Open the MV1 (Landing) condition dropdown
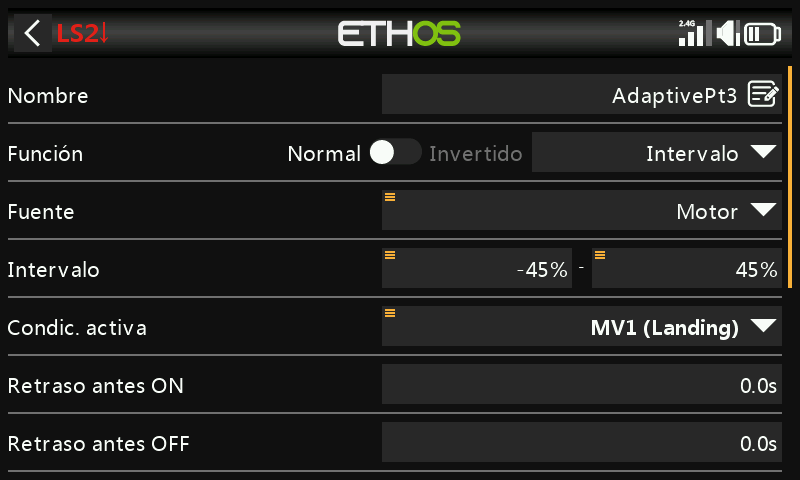 point(582,326)
